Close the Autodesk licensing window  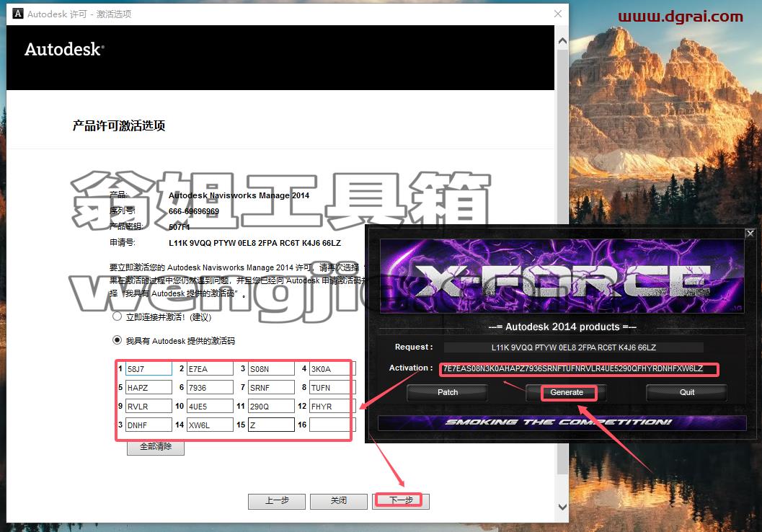(558, 14)
